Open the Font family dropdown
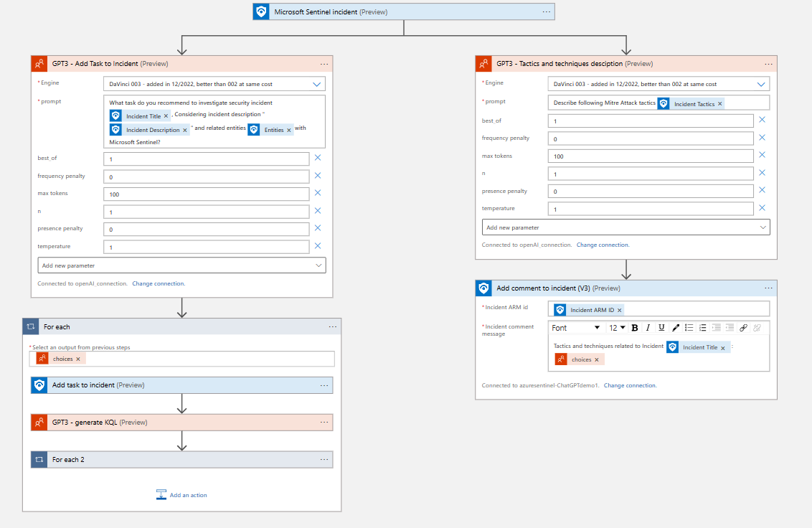 (575, 327)
